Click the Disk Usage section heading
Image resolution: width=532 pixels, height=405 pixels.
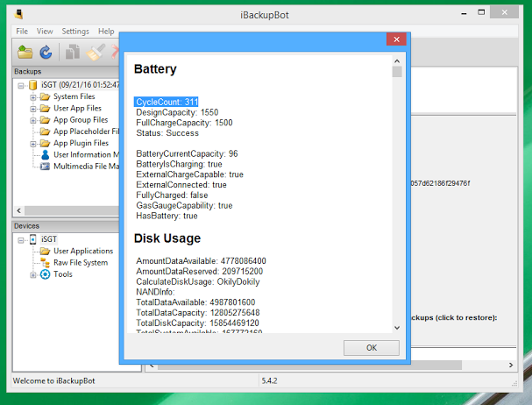(x=167, y=238)
